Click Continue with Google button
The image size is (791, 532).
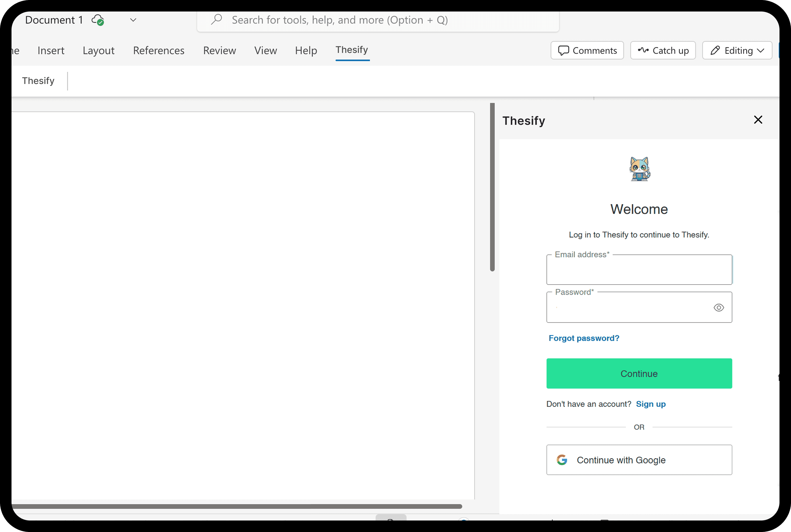[639, 460]
